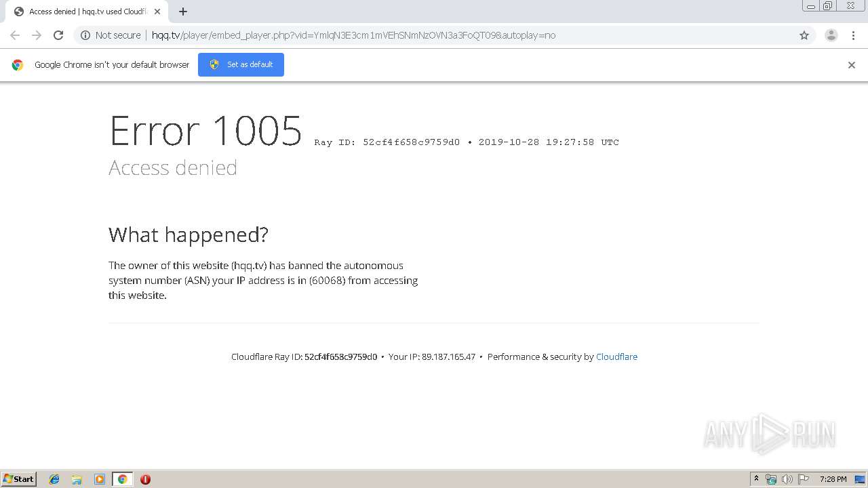868x488 pixels.
Task: Click the 7:28 PM taskbar clock
Action: tap(833, 479)
